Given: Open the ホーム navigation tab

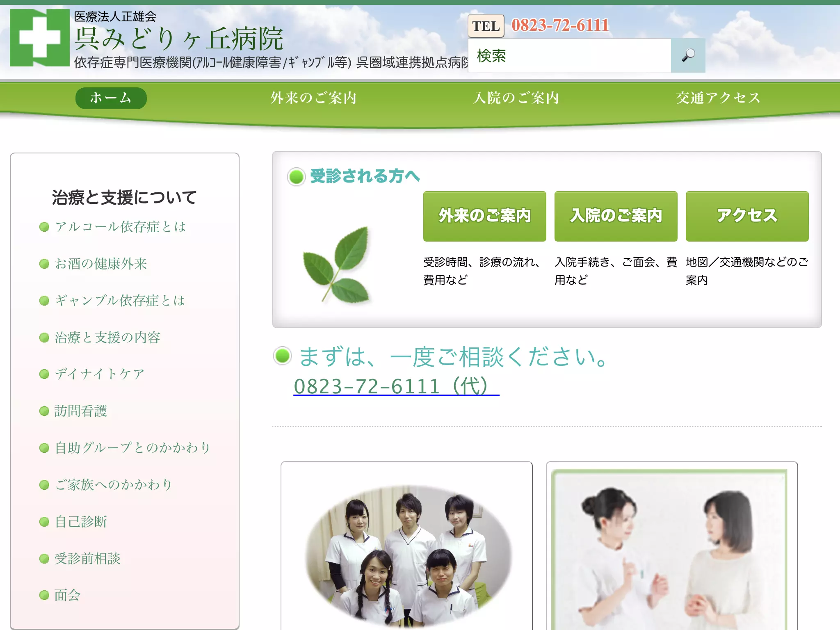Looking at the screenshot, I should [111, 98].
